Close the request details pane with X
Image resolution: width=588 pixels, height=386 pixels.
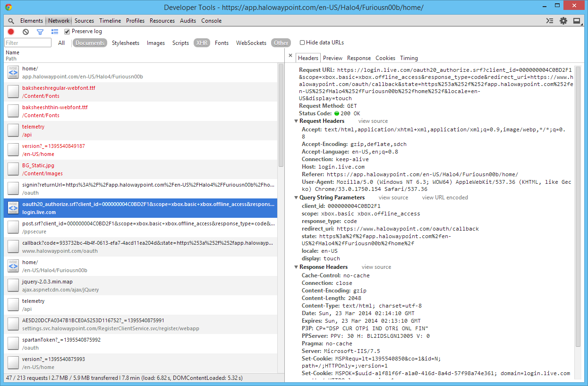pyautogui.click(x=290, y=56)
